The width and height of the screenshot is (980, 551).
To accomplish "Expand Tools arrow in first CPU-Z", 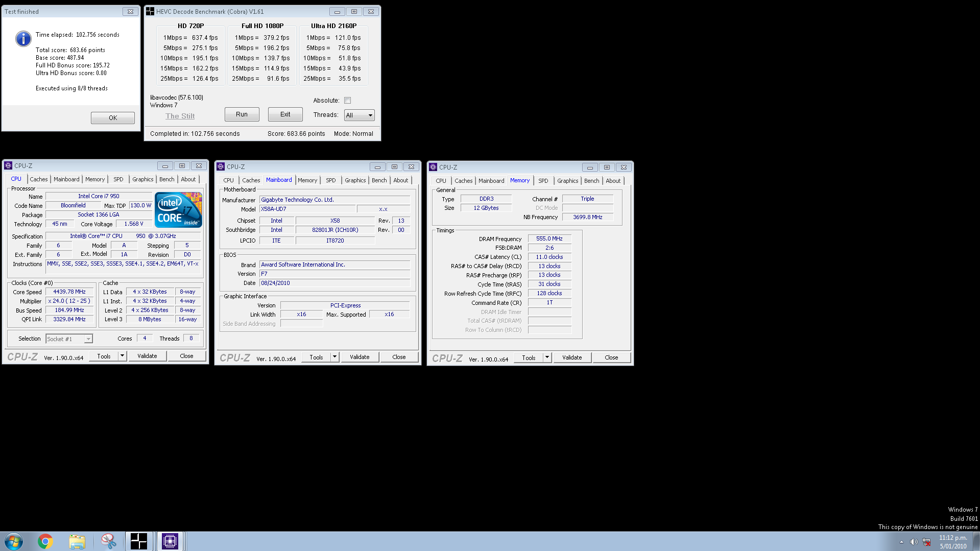I will click(122, 356).
